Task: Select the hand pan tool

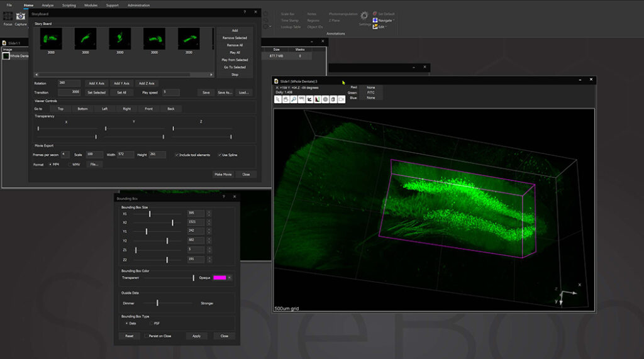Action: coord(286,99)
